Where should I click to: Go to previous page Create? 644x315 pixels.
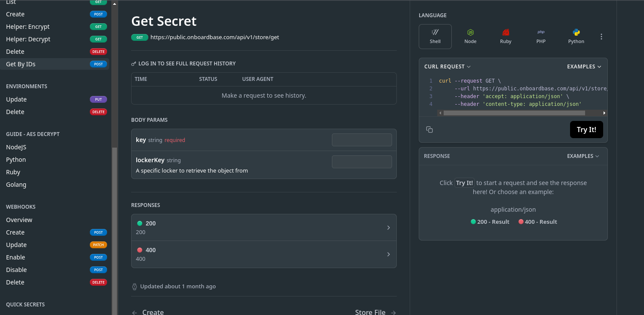tap(147, 312)
